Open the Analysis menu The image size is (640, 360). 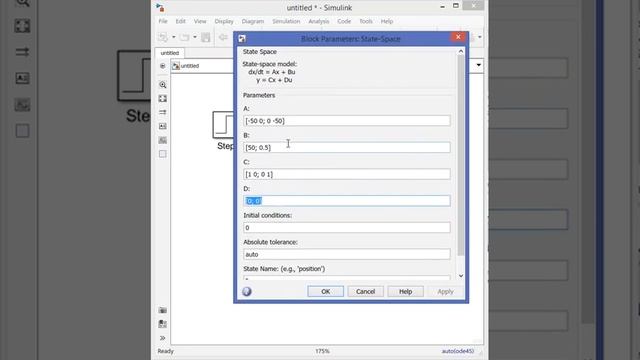click(319, 21)
